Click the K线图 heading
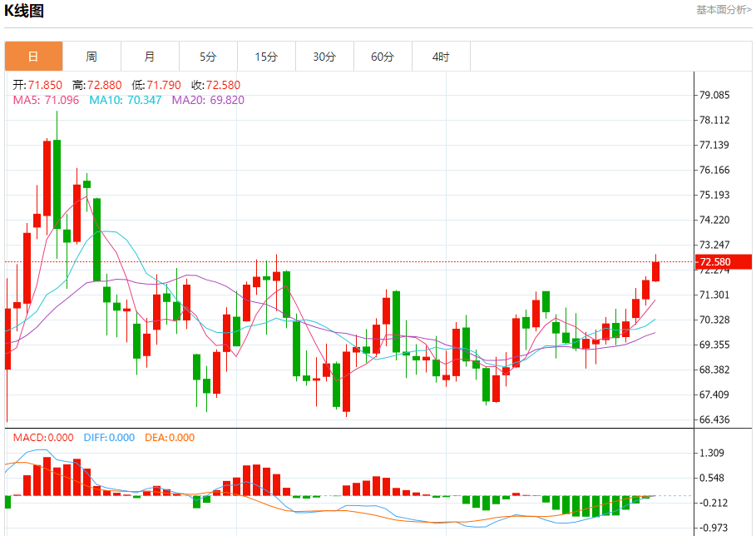This screenshot has width=756, height=536. [24, 11]
